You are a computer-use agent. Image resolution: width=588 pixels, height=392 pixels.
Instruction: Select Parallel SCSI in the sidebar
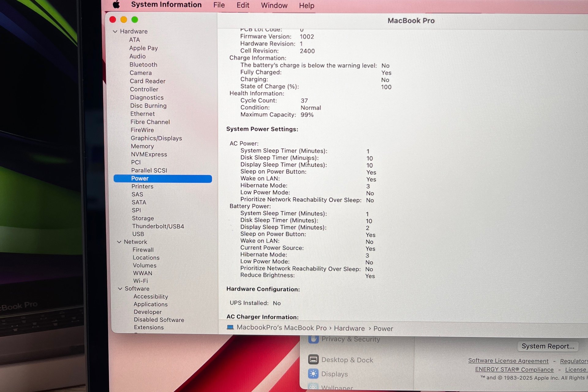coord(149,170)
